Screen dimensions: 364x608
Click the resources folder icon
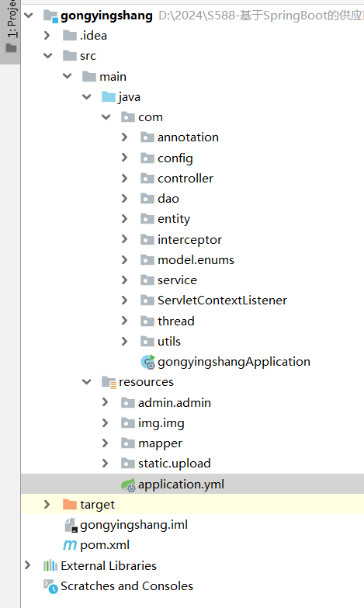tap(109, 382)
